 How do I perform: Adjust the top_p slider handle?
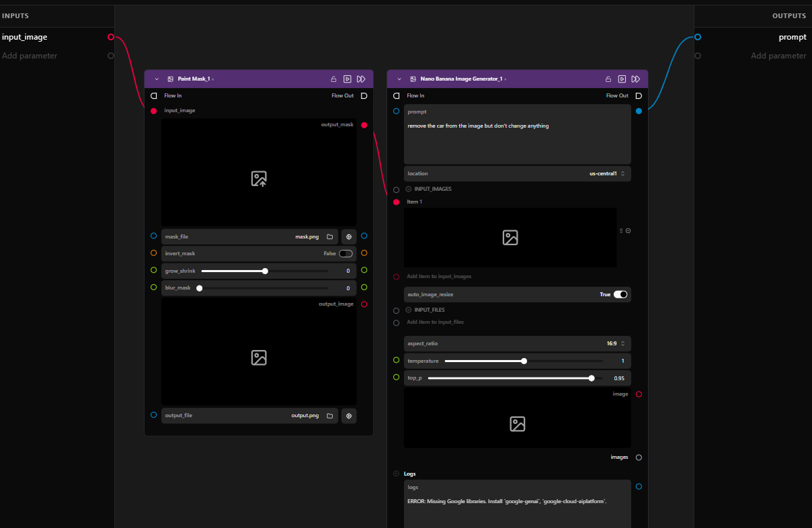pyautogui.click(x=592, y=378)
